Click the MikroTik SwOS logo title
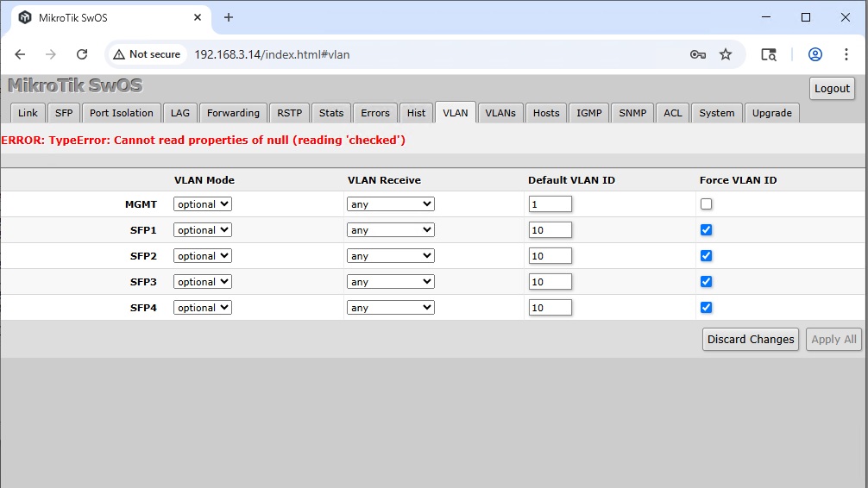This screenshot has height=488, width=868. pos(75,85)
